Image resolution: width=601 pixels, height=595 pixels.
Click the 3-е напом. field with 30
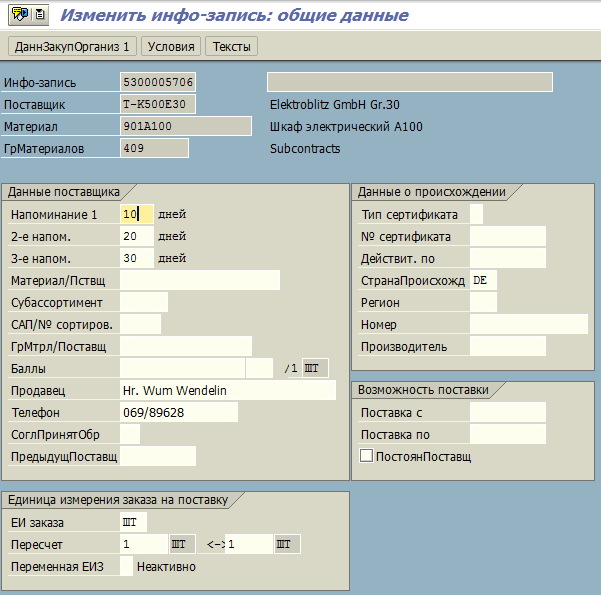point(136,258)
